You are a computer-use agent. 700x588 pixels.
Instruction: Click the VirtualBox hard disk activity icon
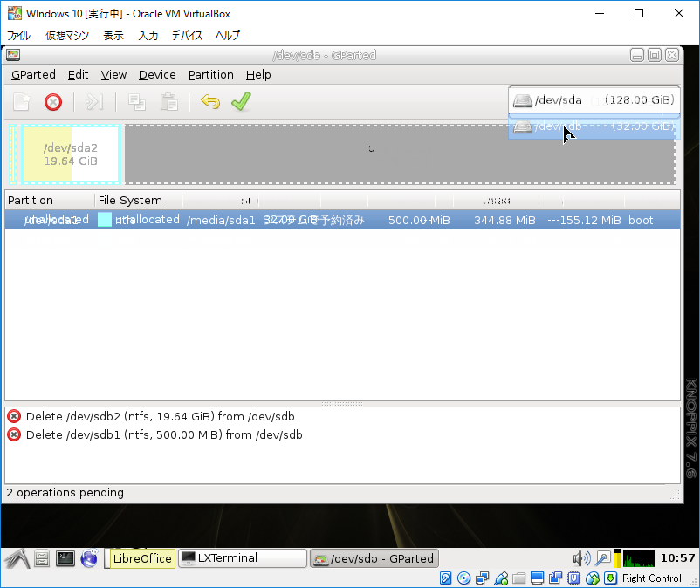(445, 578)
